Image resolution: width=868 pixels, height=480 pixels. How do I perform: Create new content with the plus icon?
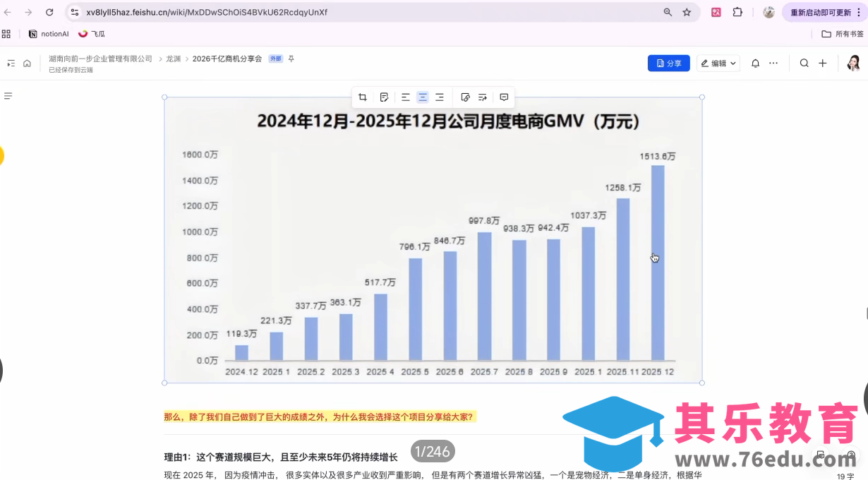coord(822,63)
